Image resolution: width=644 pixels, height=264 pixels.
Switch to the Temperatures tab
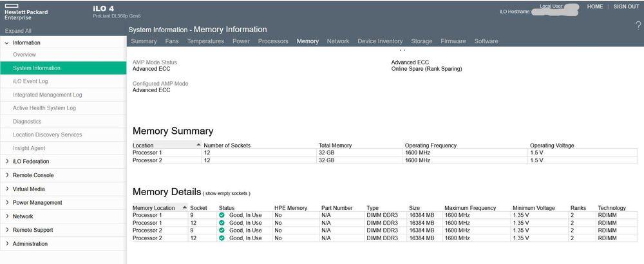pos(206,41)
